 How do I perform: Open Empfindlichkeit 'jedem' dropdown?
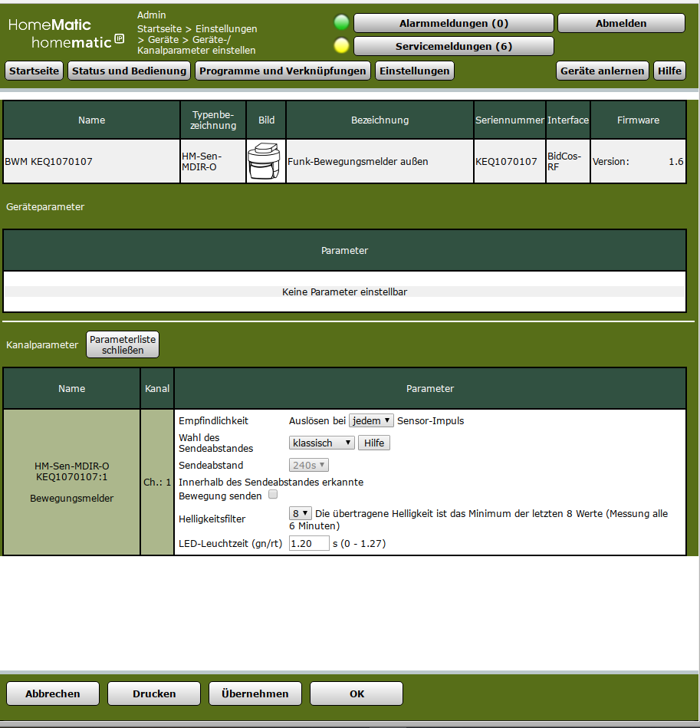(x=371, y=420)
